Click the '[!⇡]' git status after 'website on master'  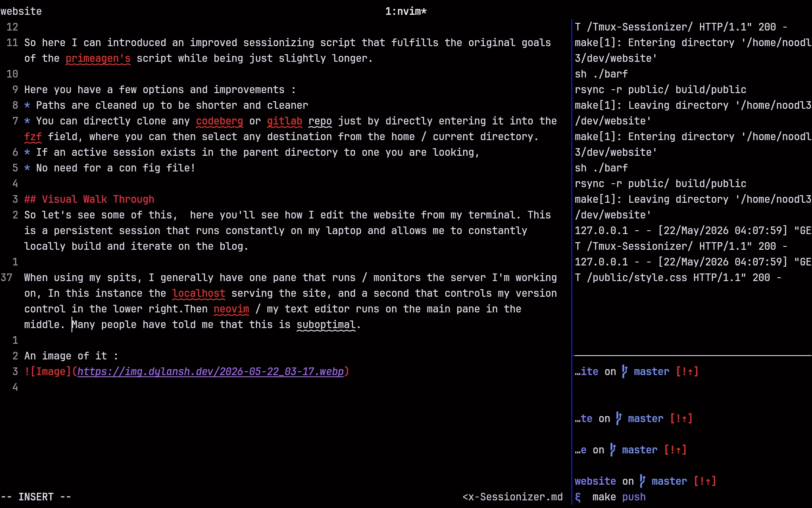[x=705, y=481]
